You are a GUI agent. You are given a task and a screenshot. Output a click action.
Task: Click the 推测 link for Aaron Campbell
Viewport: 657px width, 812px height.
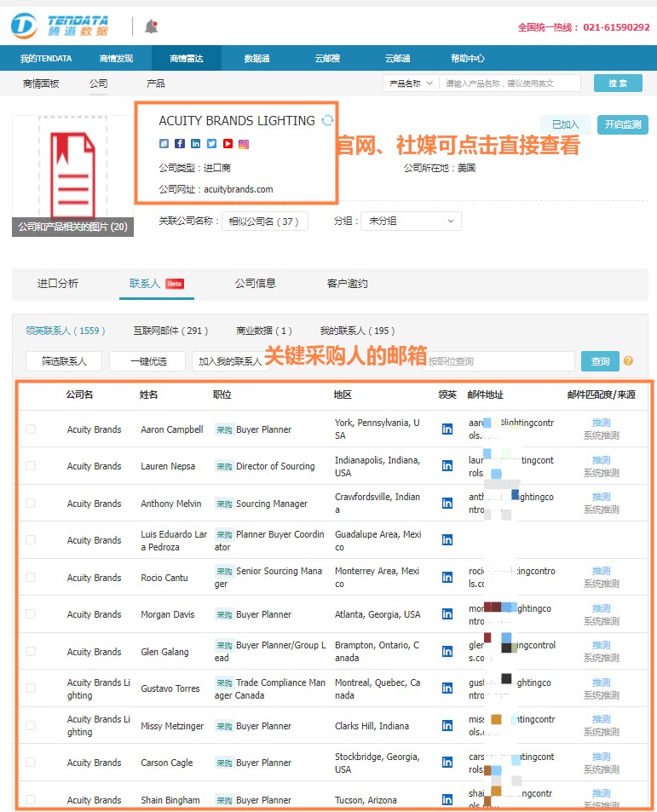tap(601, 423)
